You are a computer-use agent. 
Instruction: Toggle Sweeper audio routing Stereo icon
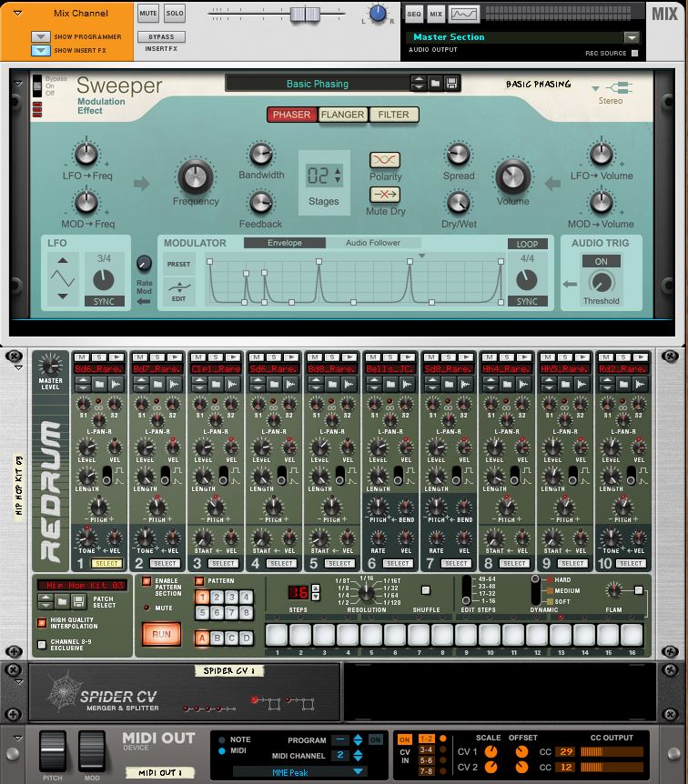(x=620, y=88)
